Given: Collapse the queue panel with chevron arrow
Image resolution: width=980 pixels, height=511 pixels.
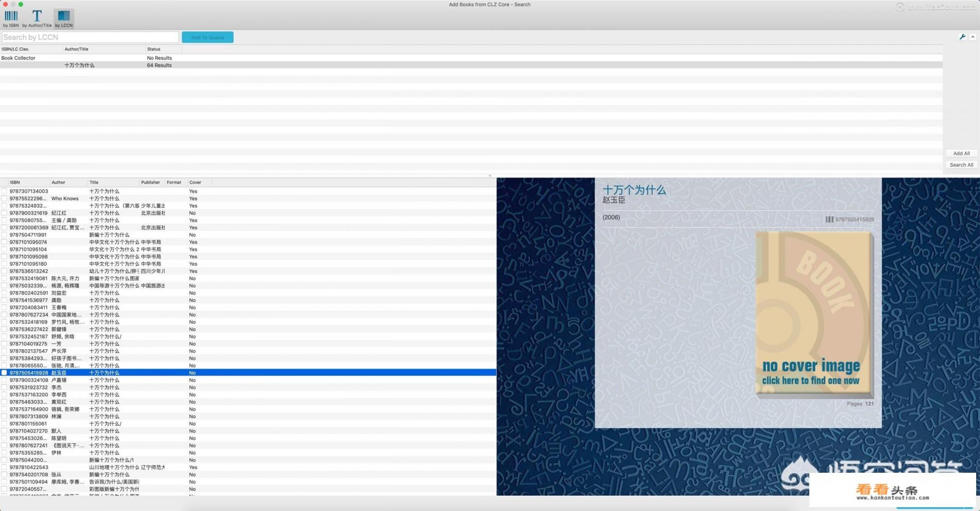Looking at the screenshot, I should [973, 37].
